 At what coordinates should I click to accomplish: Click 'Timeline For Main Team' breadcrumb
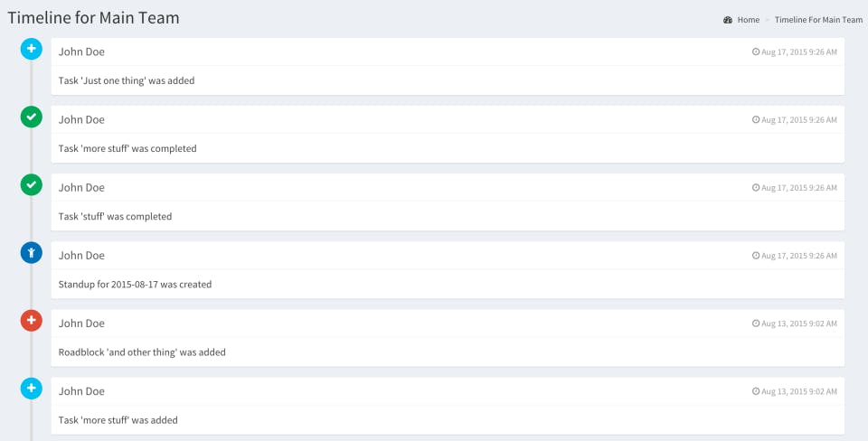coord(819,20)
